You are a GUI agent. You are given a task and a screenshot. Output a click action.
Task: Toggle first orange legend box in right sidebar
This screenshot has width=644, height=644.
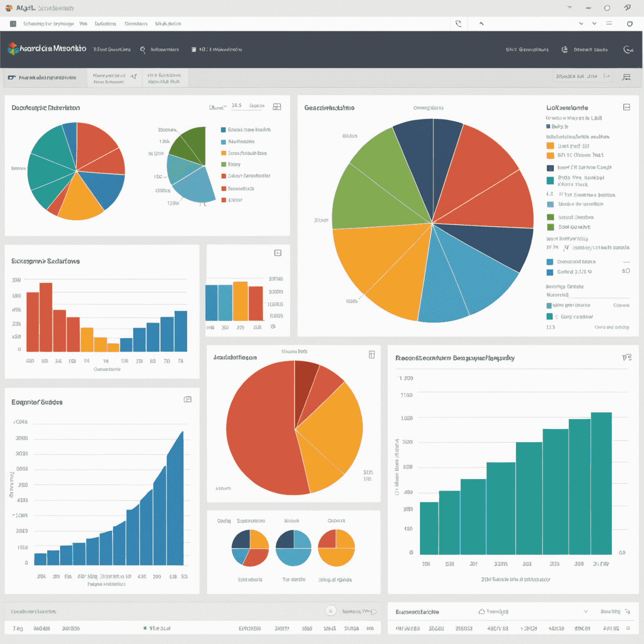click(x=550, y=146)
